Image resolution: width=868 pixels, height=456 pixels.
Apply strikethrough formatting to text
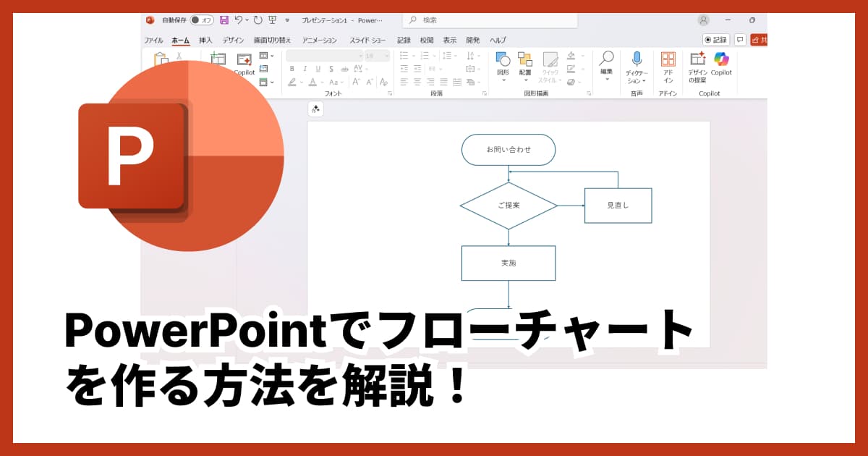(344, 68)
